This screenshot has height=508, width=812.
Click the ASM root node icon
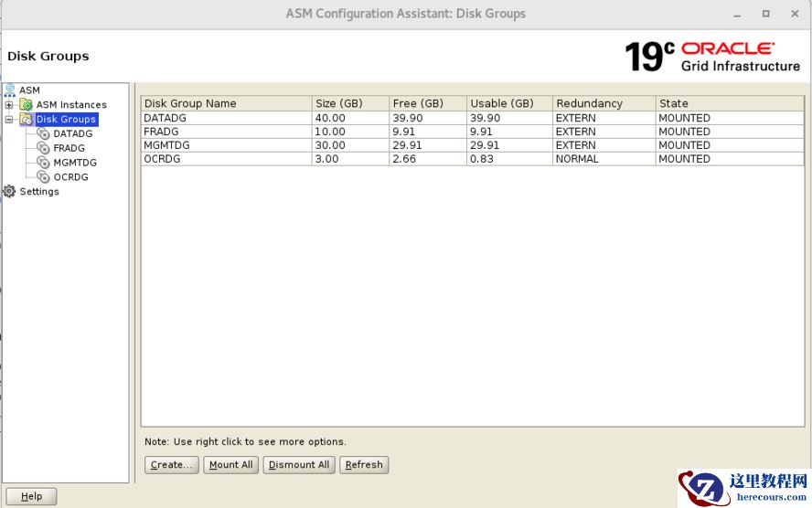tap(10, 90)
